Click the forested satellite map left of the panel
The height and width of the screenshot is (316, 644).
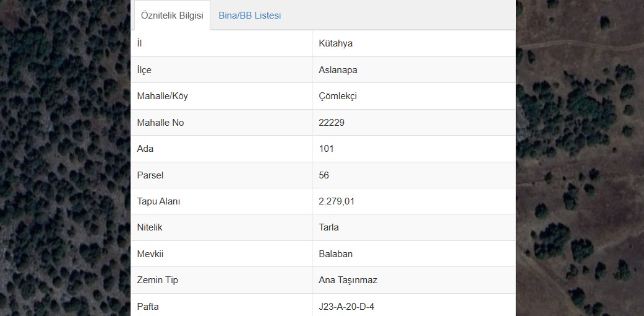tap(66, 158)
